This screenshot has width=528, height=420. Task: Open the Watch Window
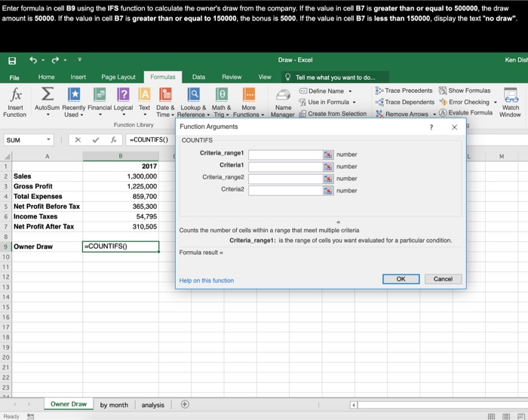(x=510, y=103)
